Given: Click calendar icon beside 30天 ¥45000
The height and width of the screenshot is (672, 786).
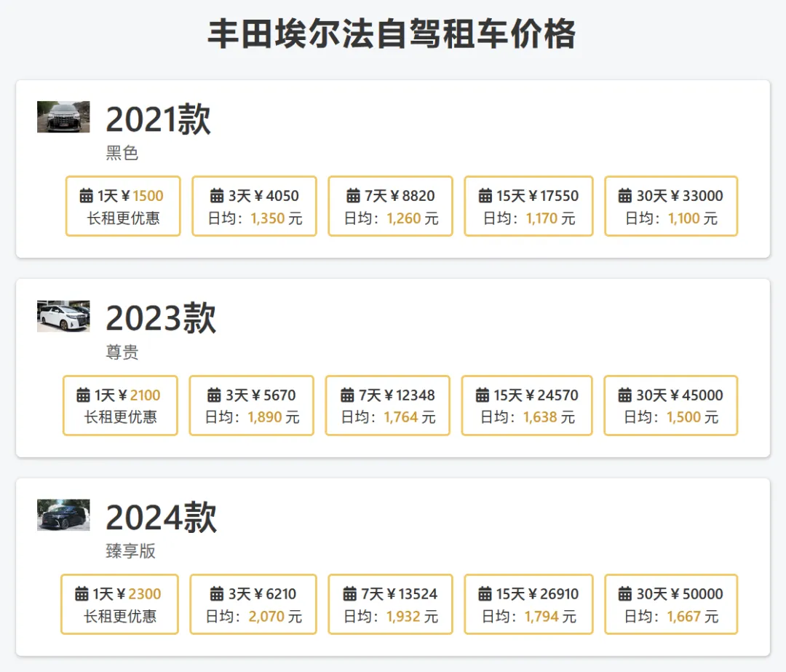Looking at the screenshot, I should (x=624, y=395).
